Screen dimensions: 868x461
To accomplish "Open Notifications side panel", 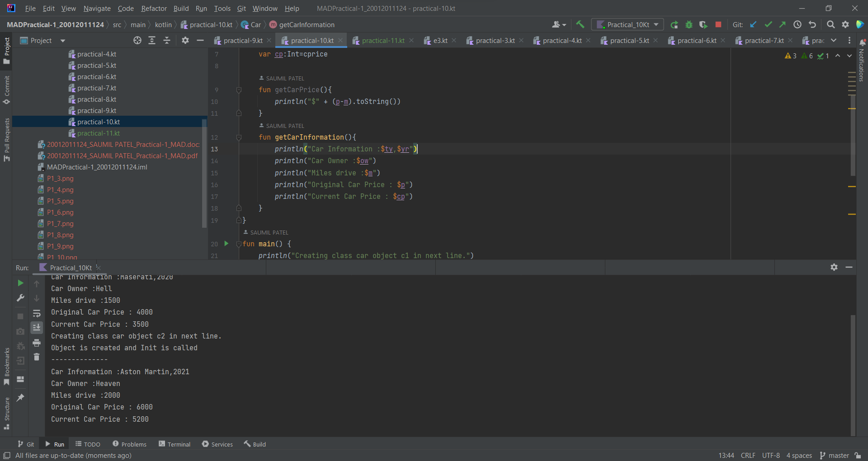I will click(862, 60).
